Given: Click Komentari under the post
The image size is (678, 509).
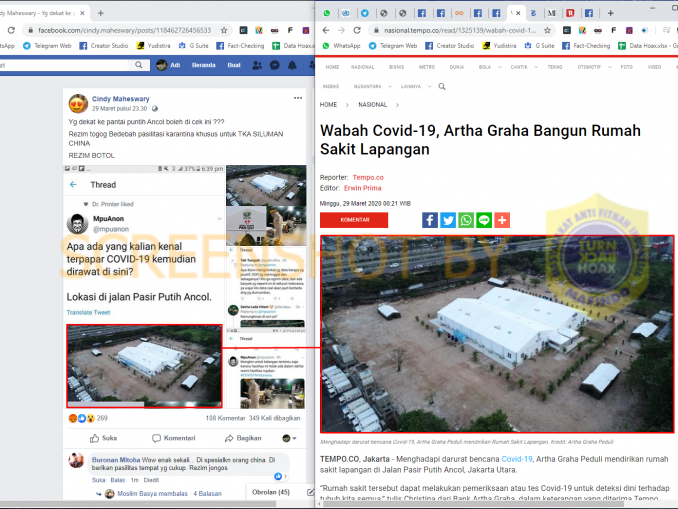Looking at the screenshot, I should (x=174, y=438).
